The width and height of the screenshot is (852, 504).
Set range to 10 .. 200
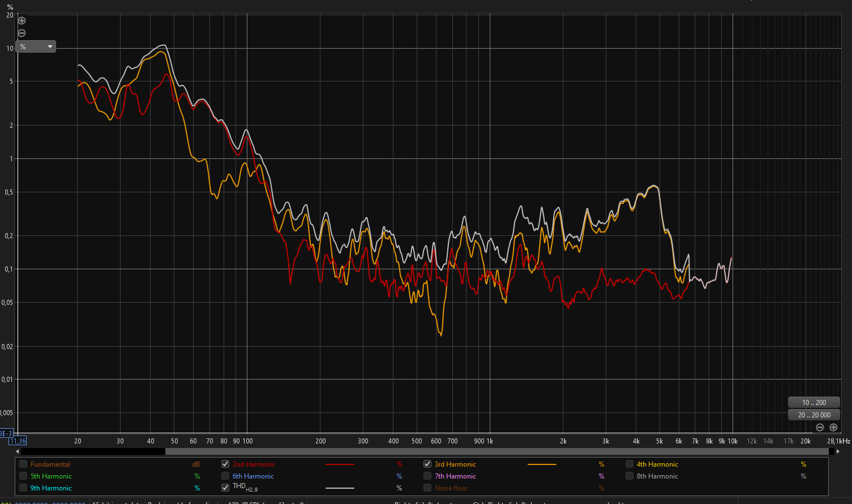tap(814, 403)
